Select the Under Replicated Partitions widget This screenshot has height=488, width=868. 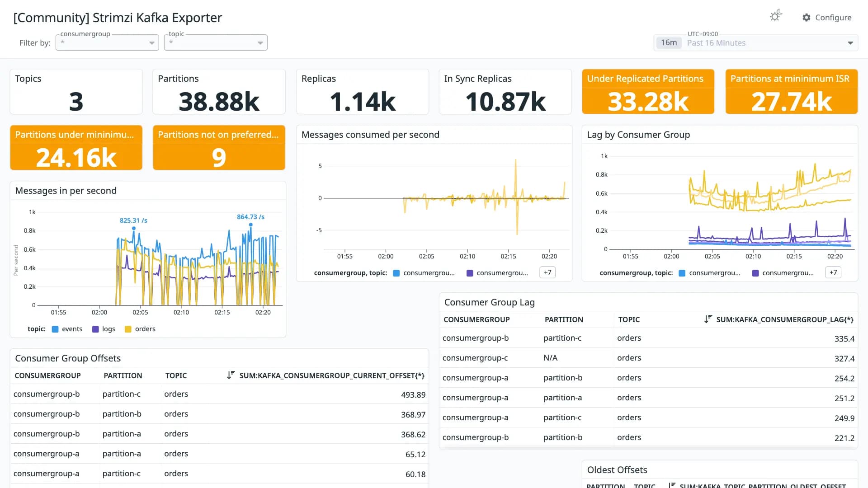pyautogui.click(x=648, y=91)
